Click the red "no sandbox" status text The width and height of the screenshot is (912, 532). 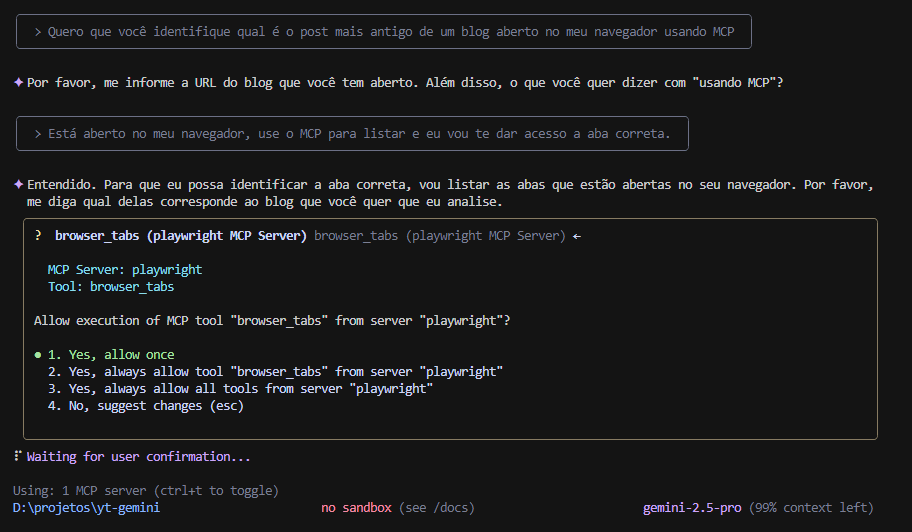coord(355,508)
